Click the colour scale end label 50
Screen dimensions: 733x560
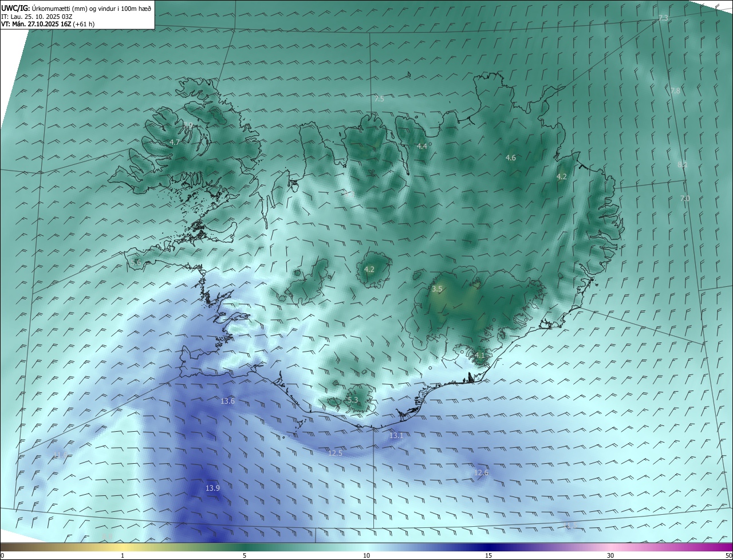(x=728, y=555)
